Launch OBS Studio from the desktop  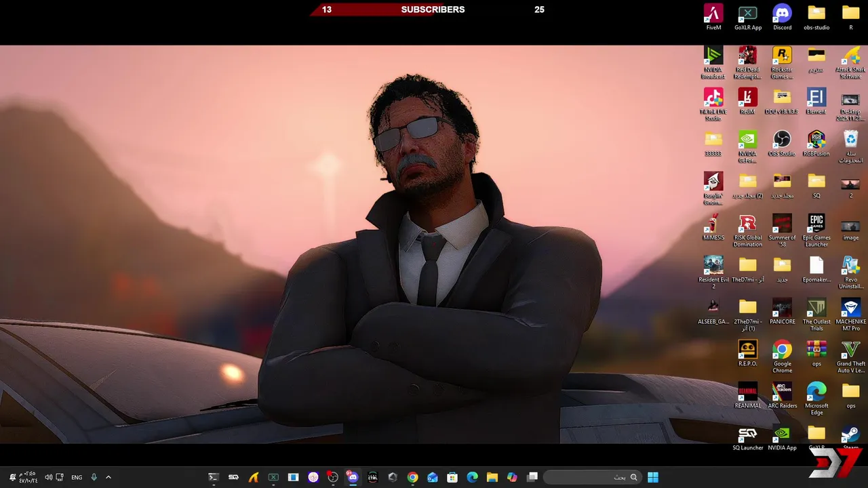pos(782,143)
